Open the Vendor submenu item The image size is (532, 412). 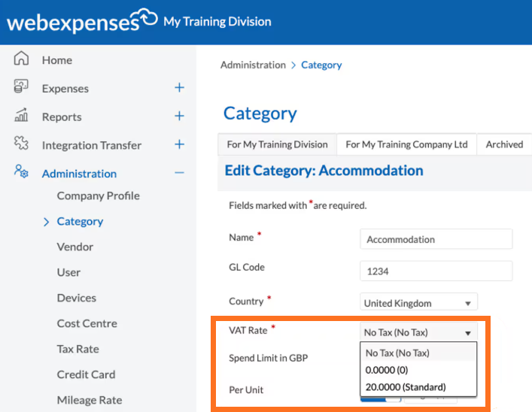click(75, 247)
